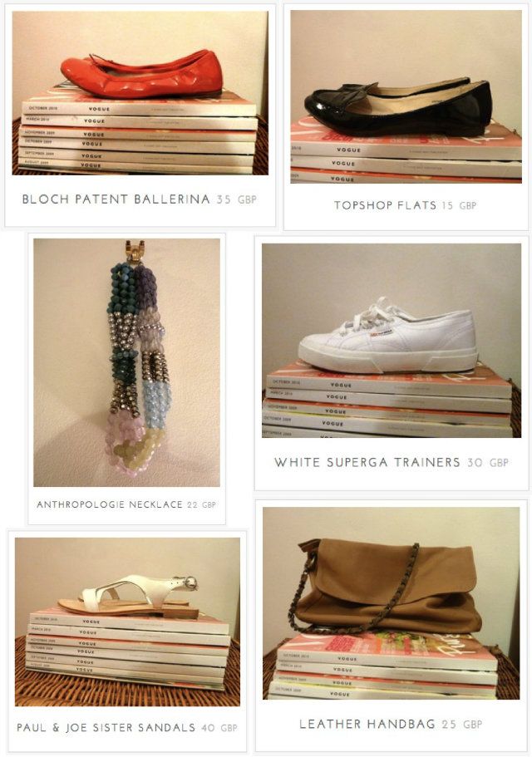Click the 25 GBP price label
The image size is (532, 757).
tap(462, 724)
